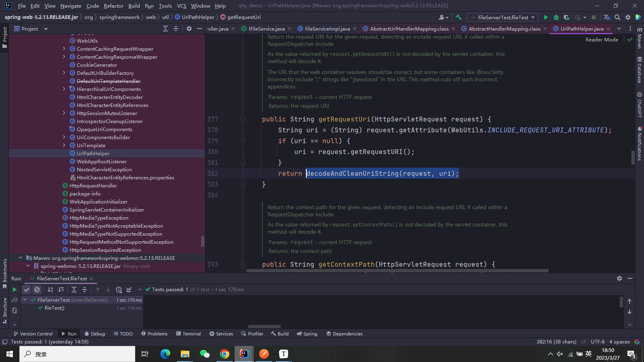Viewport: 644px width, 362px height.
Task: Toggle Bookmarks tool window on left
Action: [x=5, y=274]
